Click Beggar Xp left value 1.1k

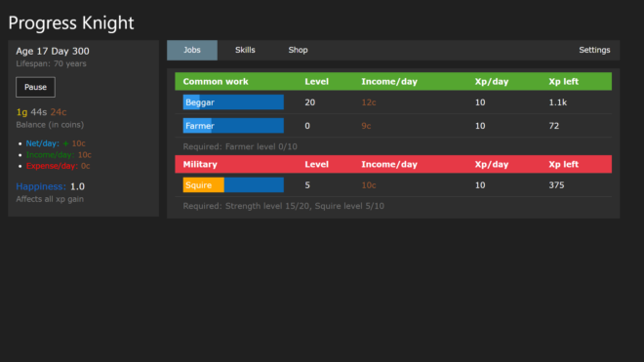tap(558, 102)
